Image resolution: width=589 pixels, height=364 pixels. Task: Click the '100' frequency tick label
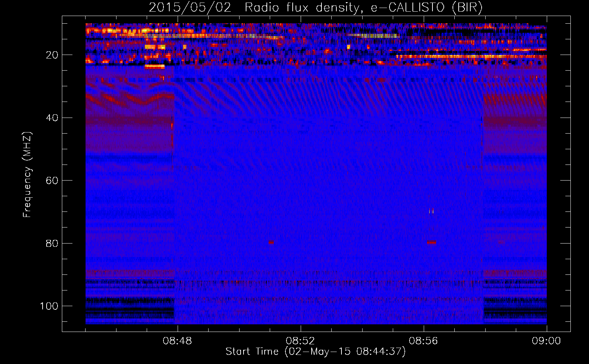(49, 306)
